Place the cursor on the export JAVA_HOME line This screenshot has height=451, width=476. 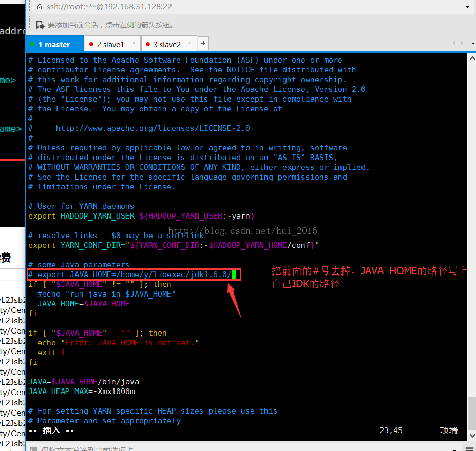tap(134, 274)
